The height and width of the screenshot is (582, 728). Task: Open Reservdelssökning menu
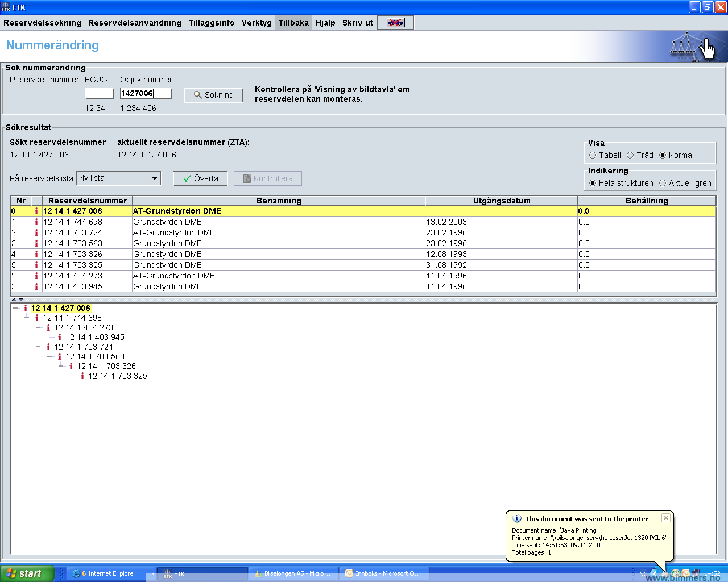point(42,23)
